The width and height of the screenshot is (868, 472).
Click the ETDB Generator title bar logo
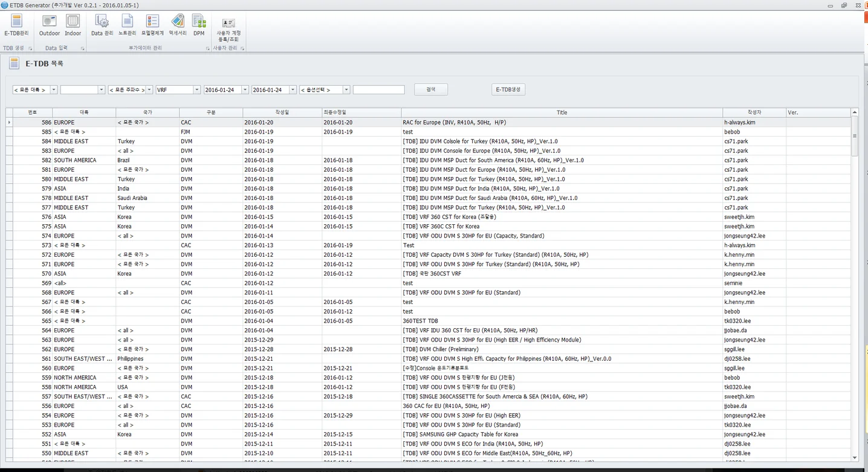click(x=5, y=5)
